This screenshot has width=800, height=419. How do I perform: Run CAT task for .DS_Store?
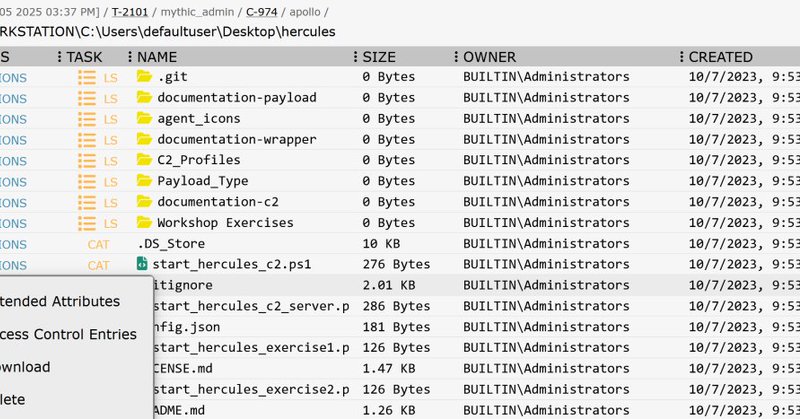click(x=98, y=245)
